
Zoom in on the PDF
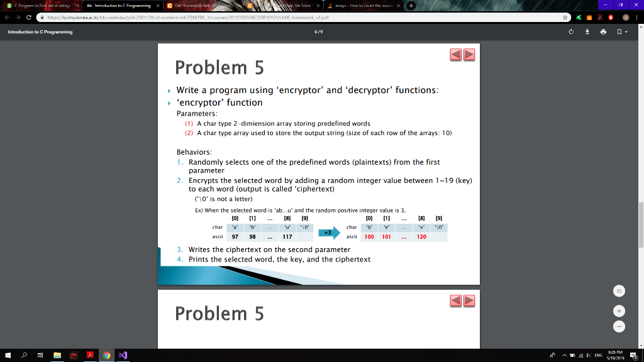(x=619, y=310)
